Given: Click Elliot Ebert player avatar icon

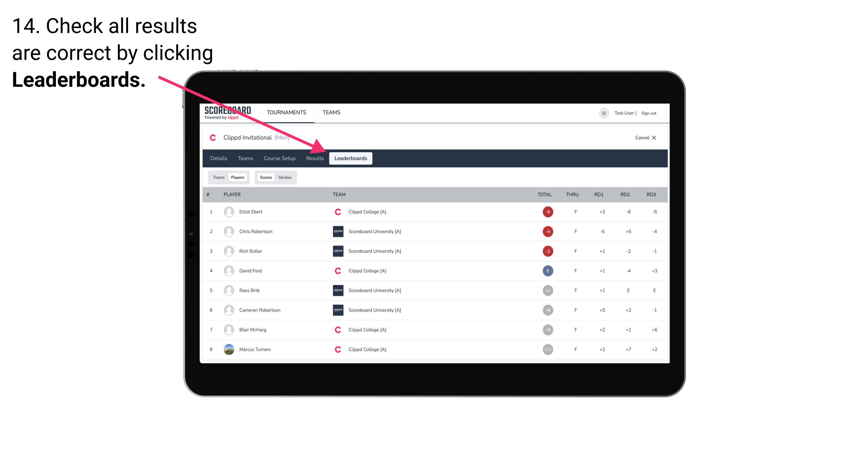Looking at the screenshot, I should click(228, 212).
